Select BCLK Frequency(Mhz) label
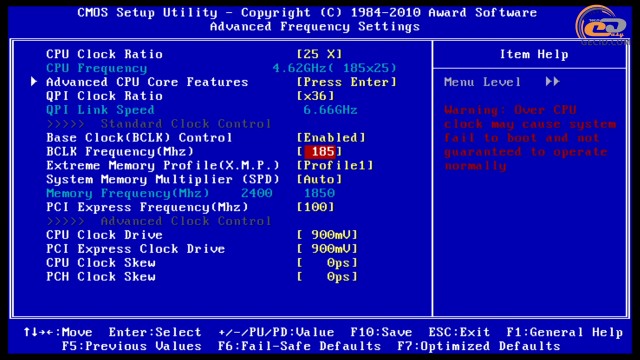Screen dimensions: 640x360 120,151
